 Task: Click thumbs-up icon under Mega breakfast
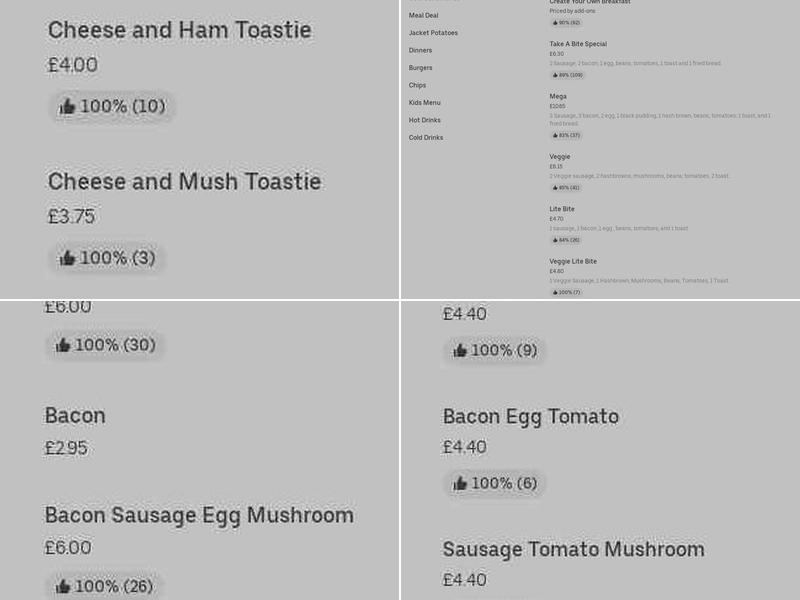(555, 135)
